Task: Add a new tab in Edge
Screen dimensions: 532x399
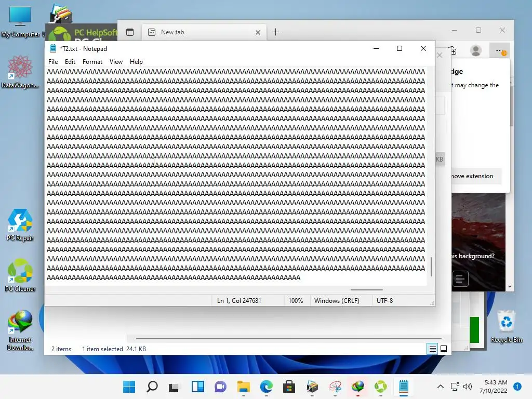Action: coord(275,32)
